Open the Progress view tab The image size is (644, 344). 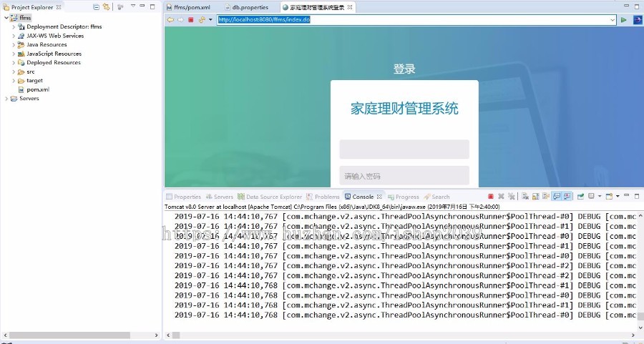[404, 197]
